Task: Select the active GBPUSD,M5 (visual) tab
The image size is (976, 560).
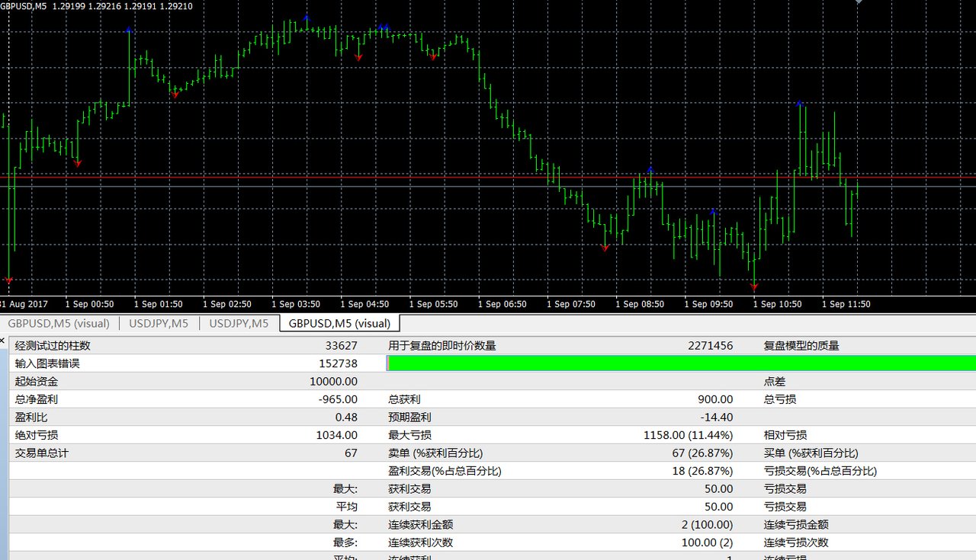Action: coord(339,323)
